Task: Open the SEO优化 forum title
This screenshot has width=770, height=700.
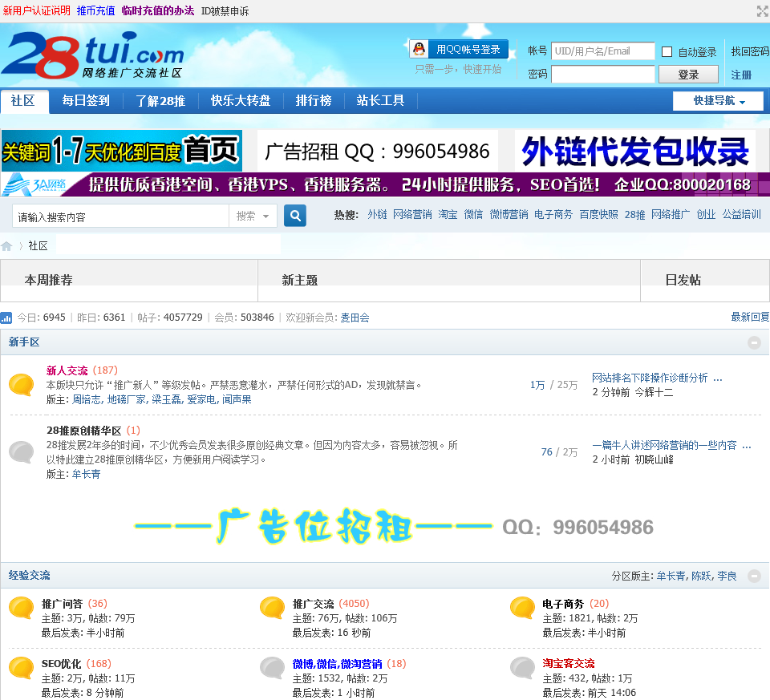Action: click(62, 664)
